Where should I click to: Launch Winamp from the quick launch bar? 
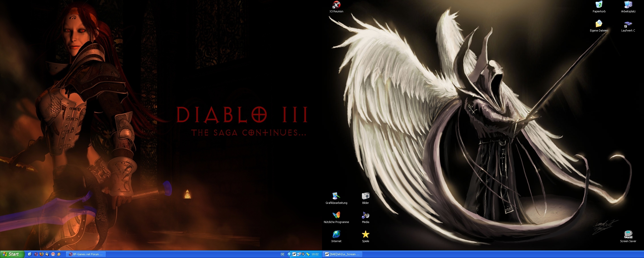click(59, 254)
